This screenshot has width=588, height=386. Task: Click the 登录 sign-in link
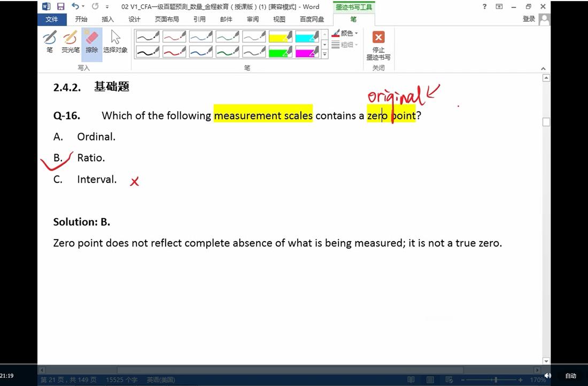click(529, 19)
